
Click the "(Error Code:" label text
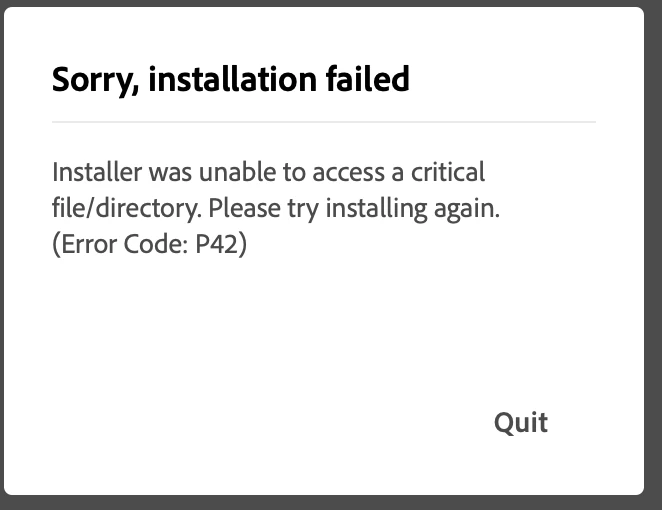120,244
